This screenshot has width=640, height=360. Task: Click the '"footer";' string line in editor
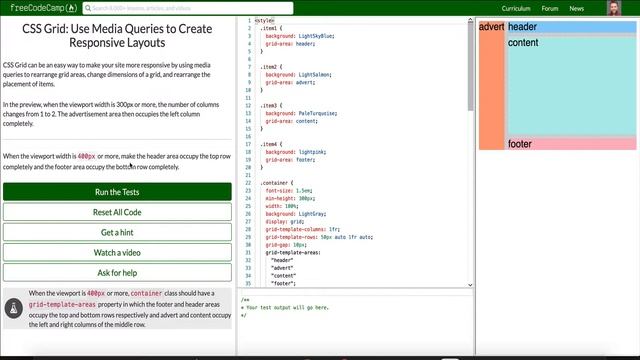click(283, 284)
